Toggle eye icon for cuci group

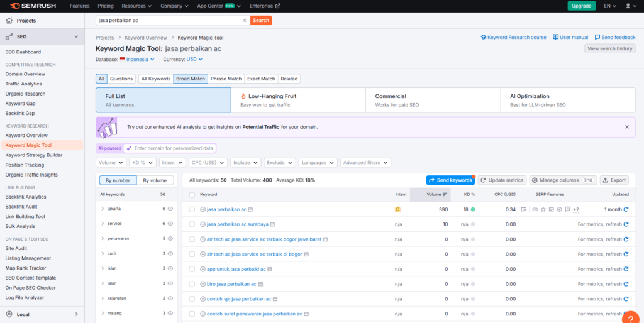(170, 254)
